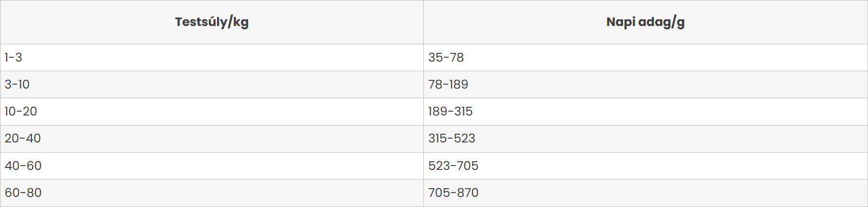Click the 189-315 daily portion value
868x207 pixels.
(450, 112)
